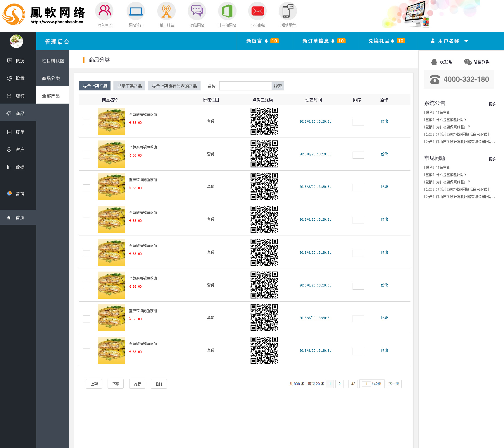The height and width of the screenshot is (448, 504).
Task: Expand 常见问题 with its 更多 link
Action: click(x=492, y=159)
